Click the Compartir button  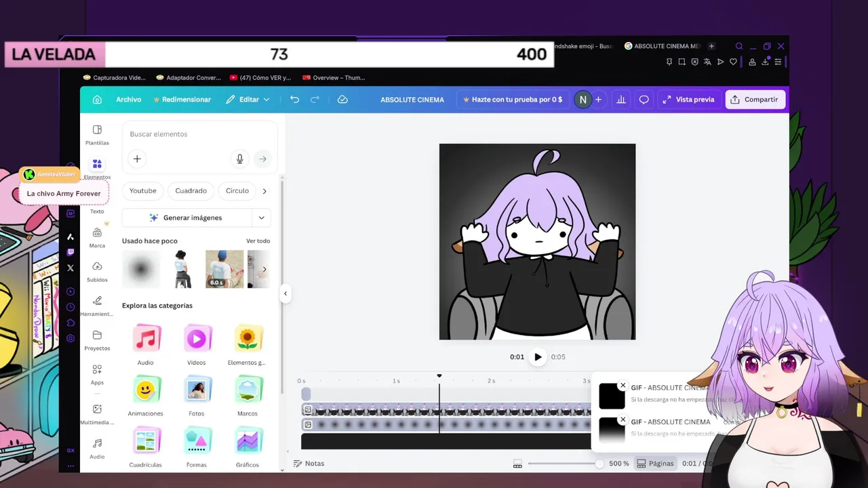point(755,100)
